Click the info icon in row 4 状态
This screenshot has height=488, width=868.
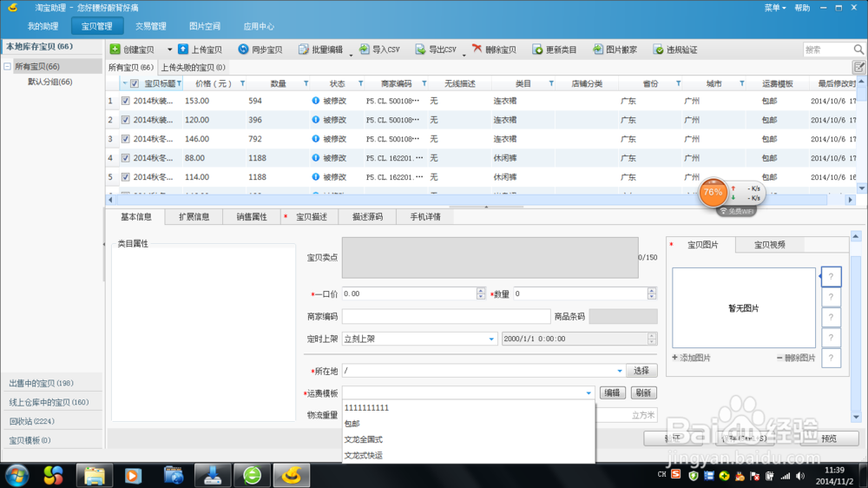pyautogui.click(x=316, y=157)
